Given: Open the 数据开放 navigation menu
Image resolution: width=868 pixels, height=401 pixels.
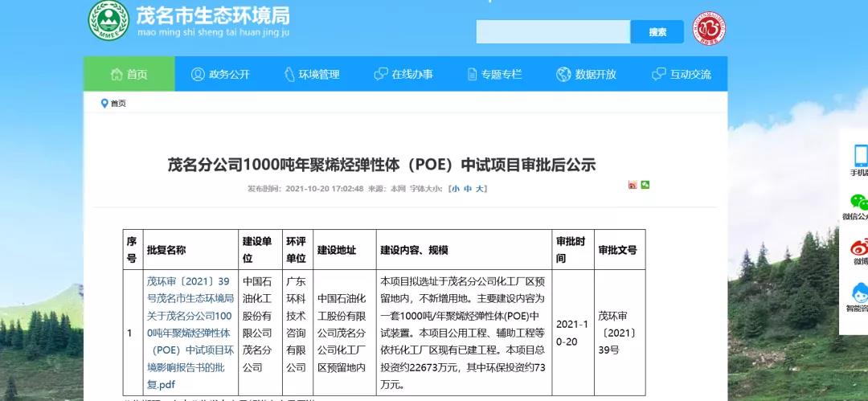Looking at the screenshot, I should tap(586, 74).
